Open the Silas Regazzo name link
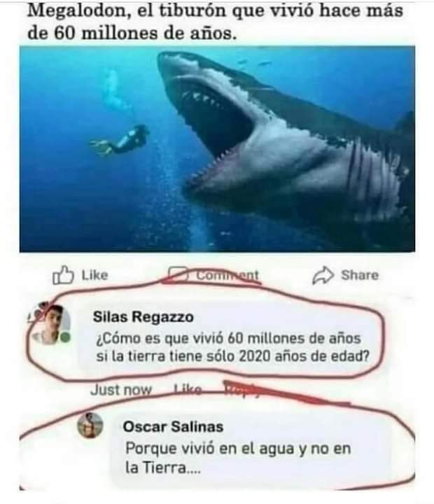This screenshot has height=504, width=434. (x=143, y=317)
